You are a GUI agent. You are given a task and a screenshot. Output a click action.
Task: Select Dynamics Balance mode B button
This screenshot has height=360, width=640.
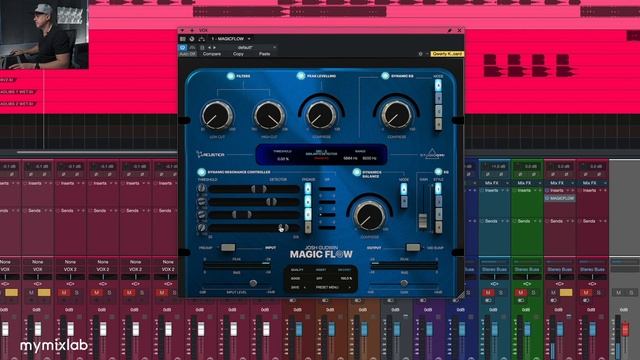point(404,202)
